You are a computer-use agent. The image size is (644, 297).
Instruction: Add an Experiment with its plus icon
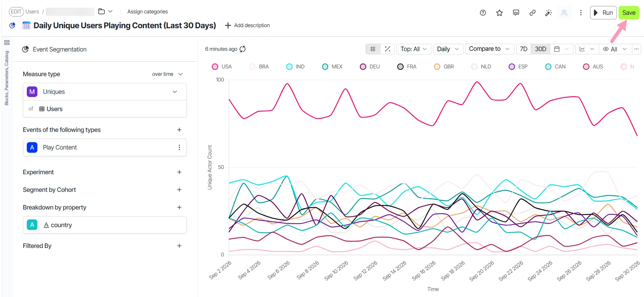coord(179,172)
